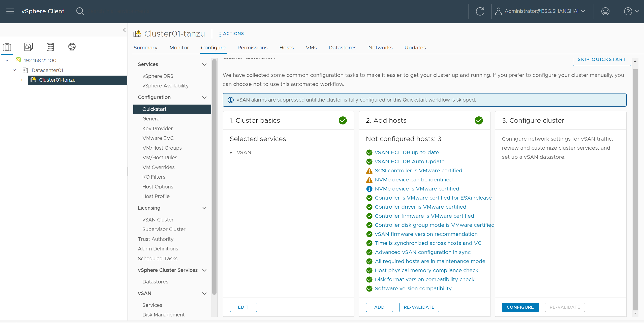Click the Add hosts green checkmark
The width and height of the screenshot is (644, 323).
tap(479, 120)
